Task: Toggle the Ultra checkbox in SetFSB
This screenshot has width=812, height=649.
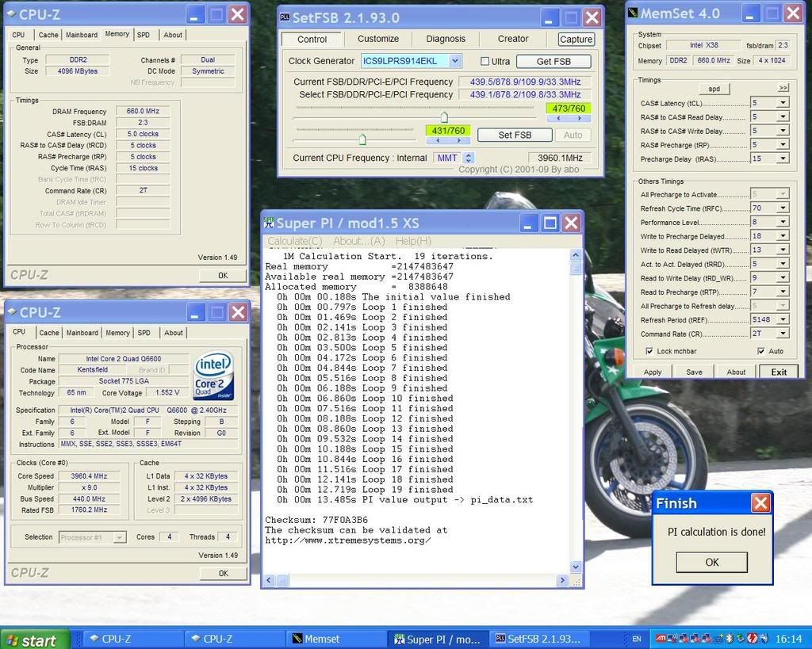Action: point(485,61)
